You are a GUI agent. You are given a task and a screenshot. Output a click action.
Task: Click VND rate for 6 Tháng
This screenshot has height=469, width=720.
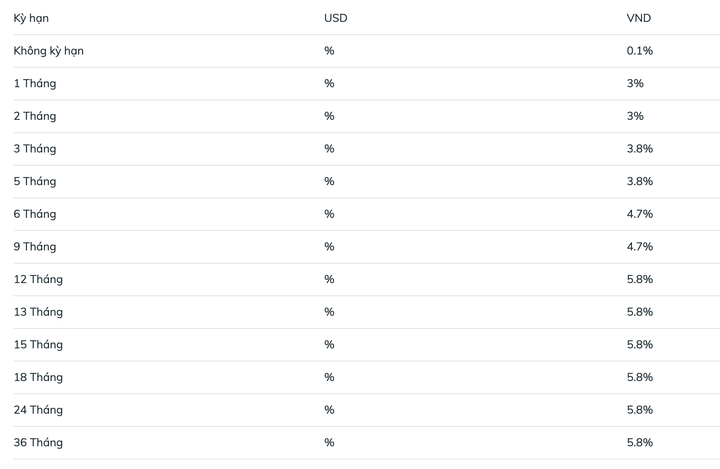[640, 214]
